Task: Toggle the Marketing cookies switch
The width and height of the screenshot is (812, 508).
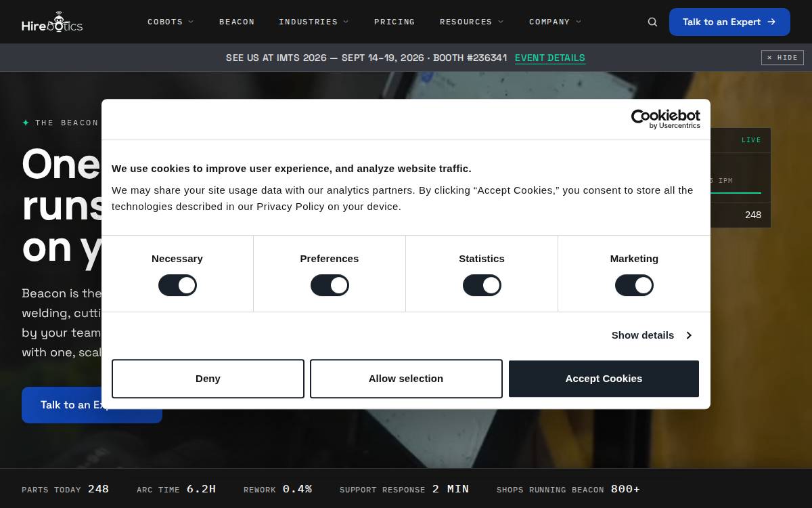Action: [634, 285]
